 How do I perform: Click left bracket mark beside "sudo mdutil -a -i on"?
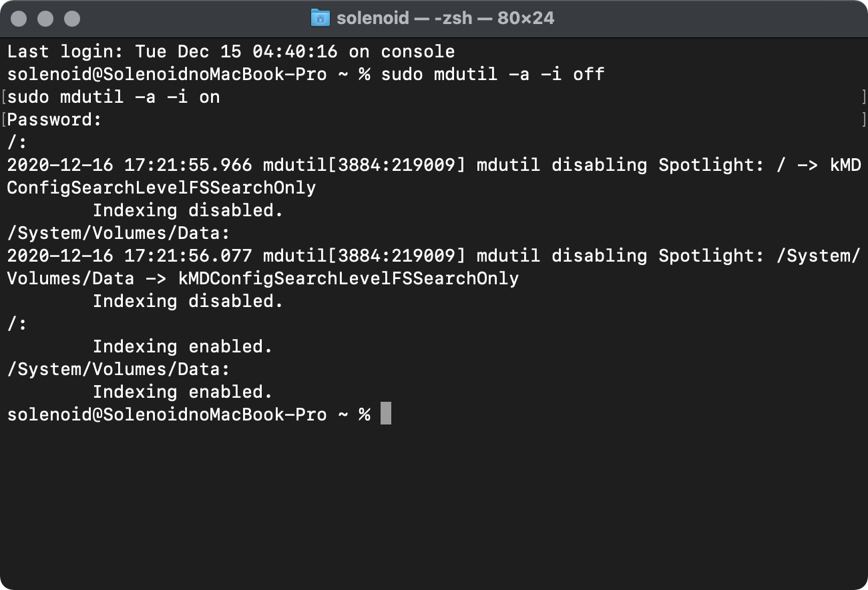pyautogui.click(x=3, y=97)
